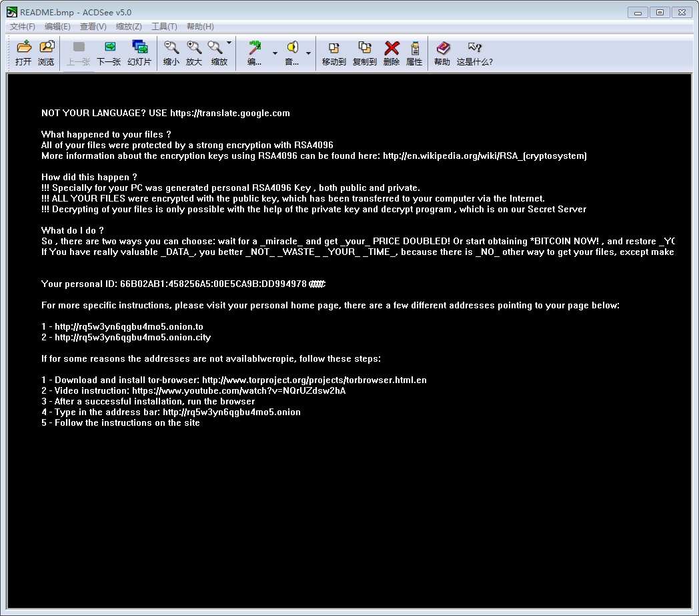Click 'What do I do ?' heading

[73, 231]
